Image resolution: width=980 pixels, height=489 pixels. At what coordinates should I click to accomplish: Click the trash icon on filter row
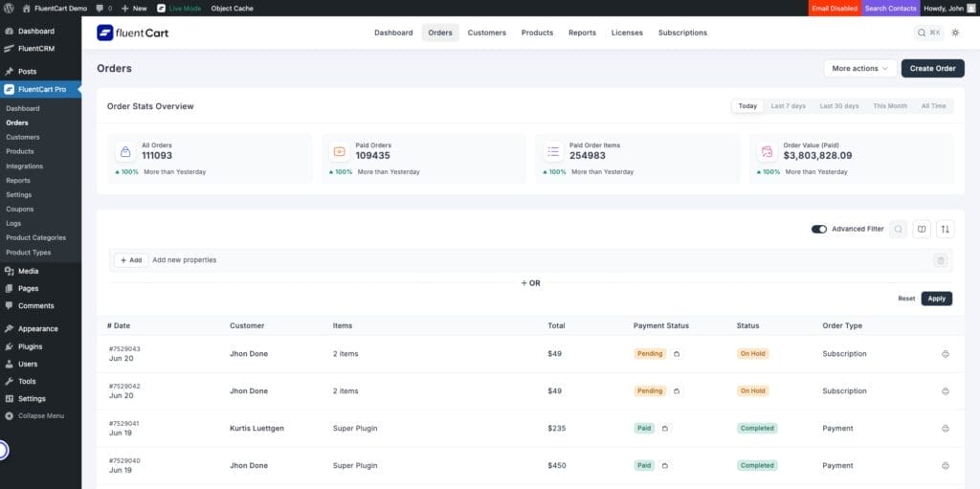(x=941, y=260)
